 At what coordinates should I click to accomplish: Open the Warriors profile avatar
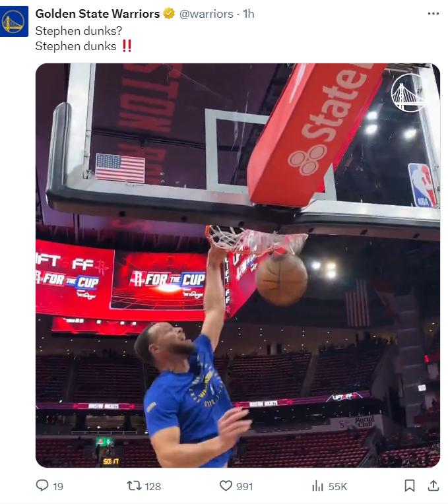(14, 22)
